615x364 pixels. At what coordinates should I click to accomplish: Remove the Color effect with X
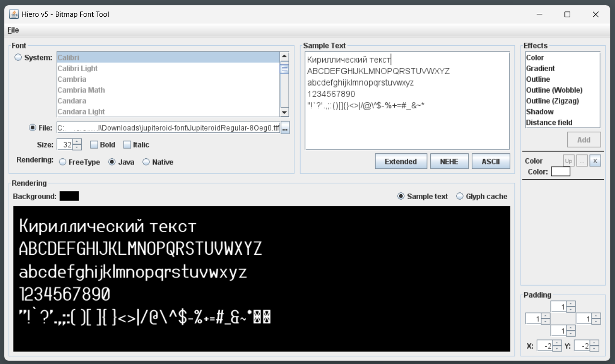coord(595,161)
